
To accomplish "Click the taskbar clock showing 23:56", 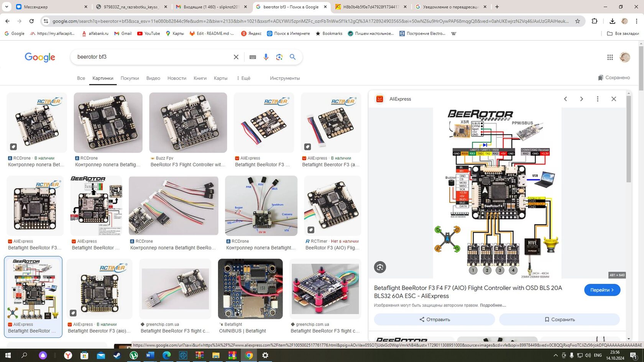I will tap(615, 355).
